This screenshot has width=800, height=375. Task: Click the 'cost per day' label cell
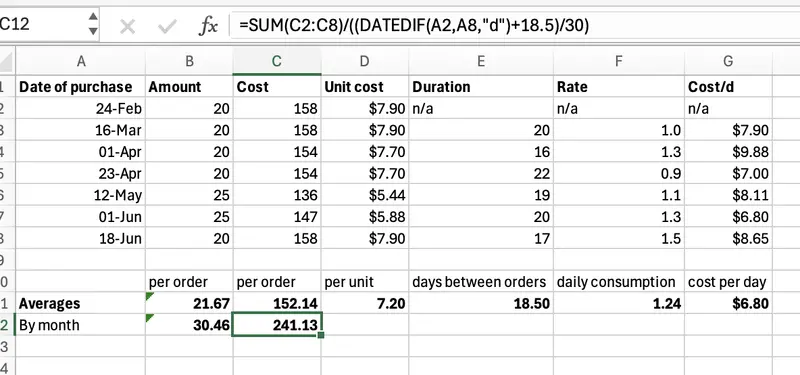(728, 282)
